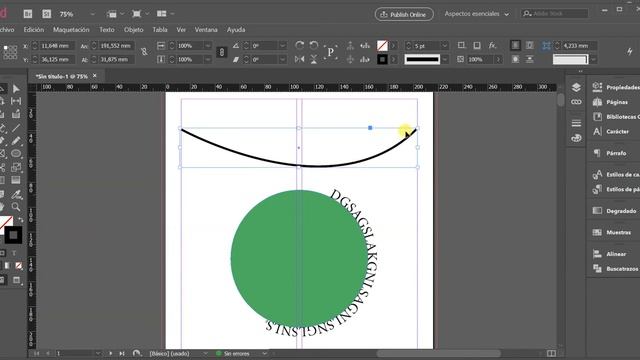Click the stroke color swatch in control bar
Screen dimensions: 640x360
coord(382,60)
